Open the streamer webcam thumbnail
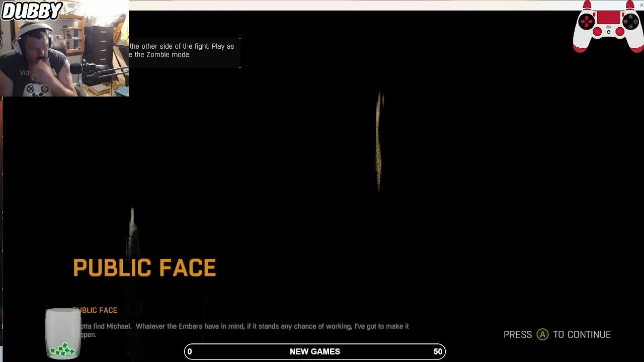Viewport: 644px width, 362px height. pos(64,48)
